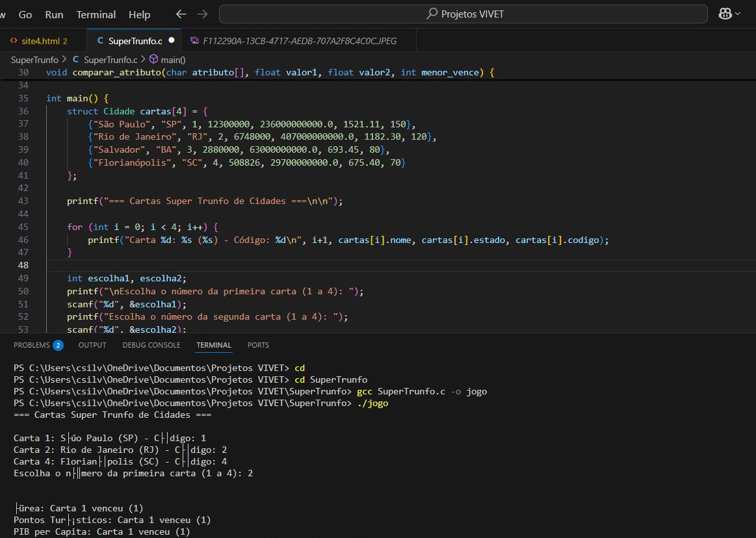Click the magnifier icon in the search box
This screenshot has width=756, height=538.
(432, 14)
